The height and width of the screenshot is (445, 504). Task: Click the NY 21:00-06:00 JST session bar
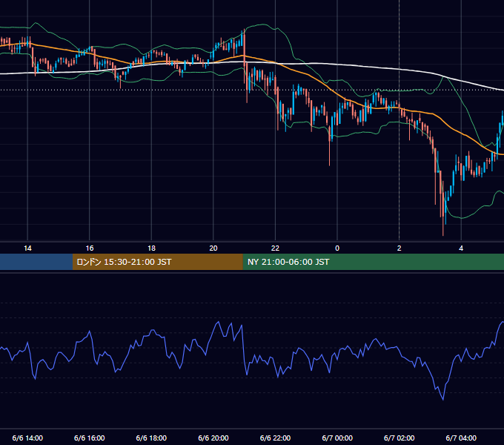[373, 262]
